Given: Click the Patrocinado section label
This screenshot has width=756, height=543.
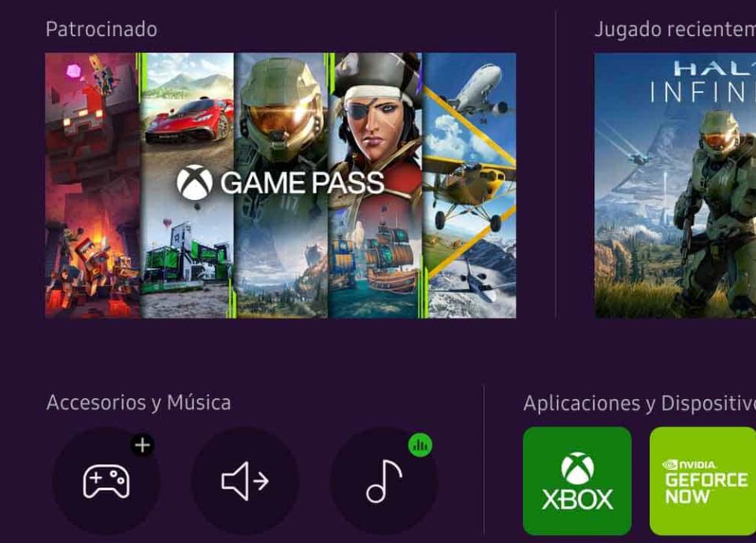Looking at the screenshot, I should tap(102, 29).
